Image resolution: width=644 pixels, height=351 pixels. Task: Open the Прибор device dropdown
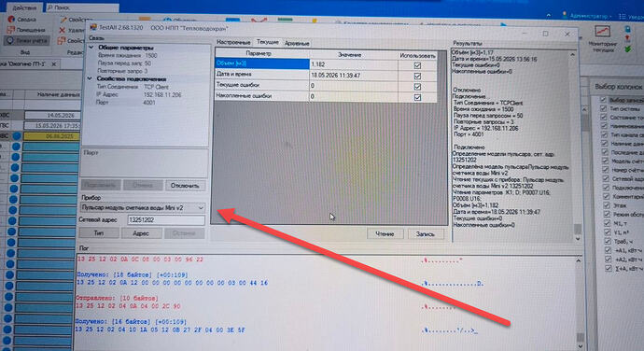click(x=201, y=208)
